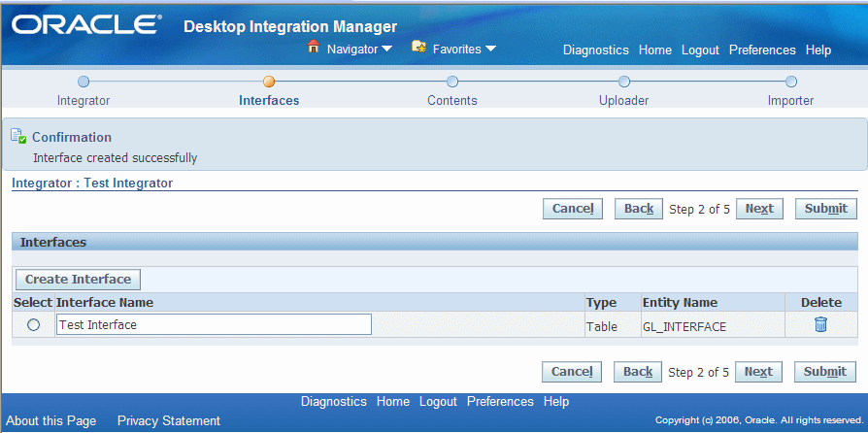The image size is (868, 433).
Task: Click the Oracle logo
Action: tap(87, 25)
